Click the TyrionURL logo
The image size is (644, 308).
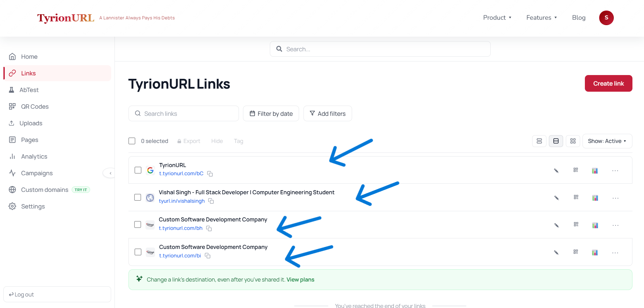[66, 18]
